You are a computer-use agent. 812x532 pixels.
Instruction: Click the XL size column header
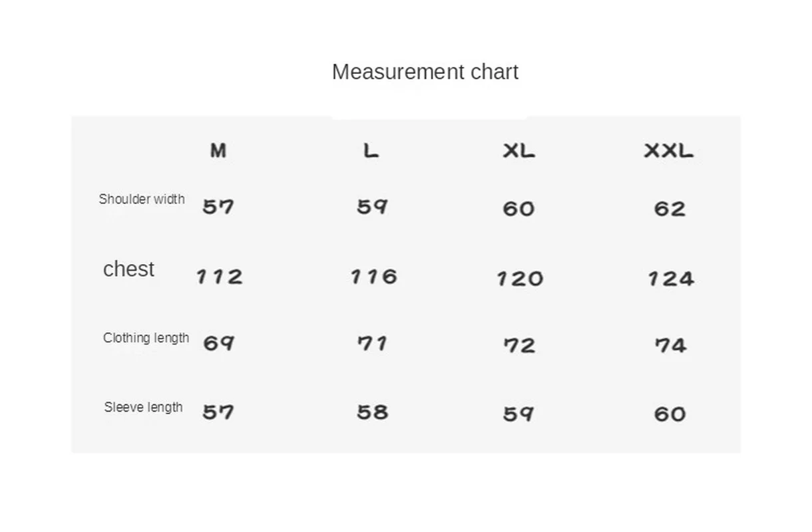click(518, 151)
